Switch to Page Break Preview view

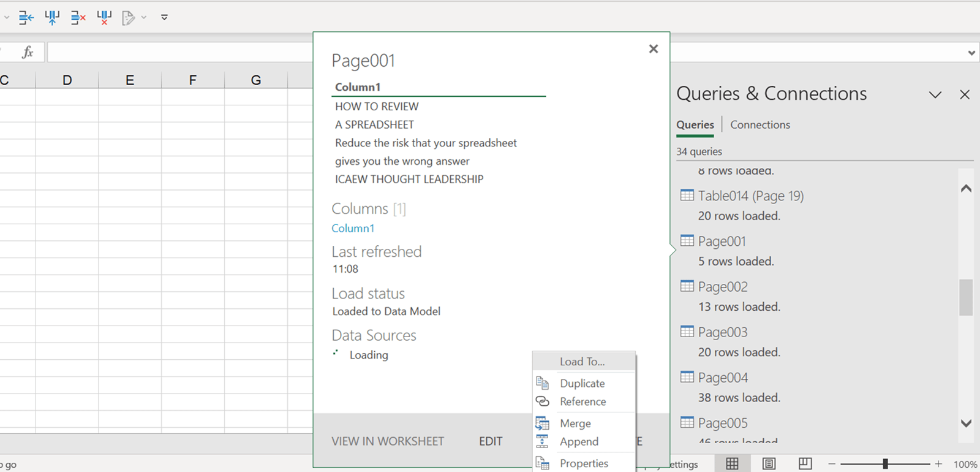(805, 464)
